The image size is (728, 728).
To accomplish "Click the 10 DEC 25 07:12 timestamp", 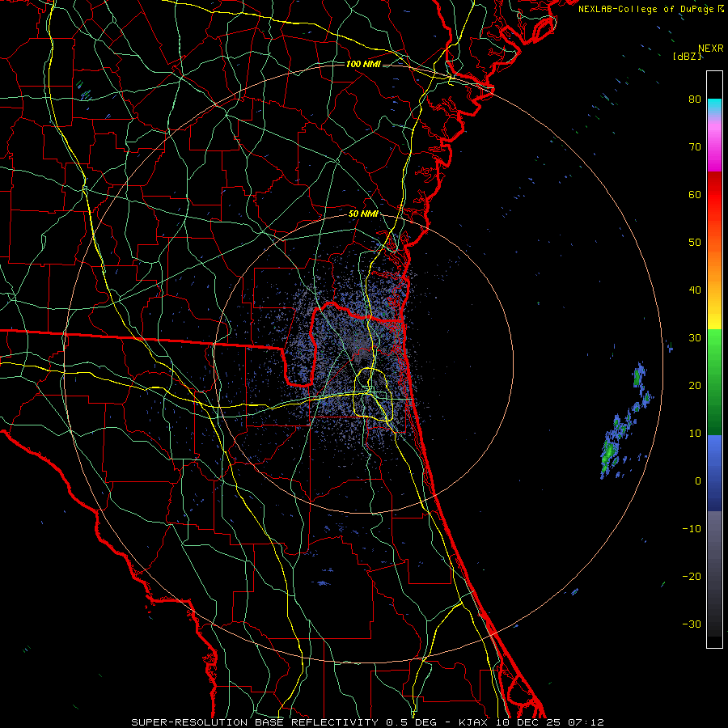I will tap(550, 722).
